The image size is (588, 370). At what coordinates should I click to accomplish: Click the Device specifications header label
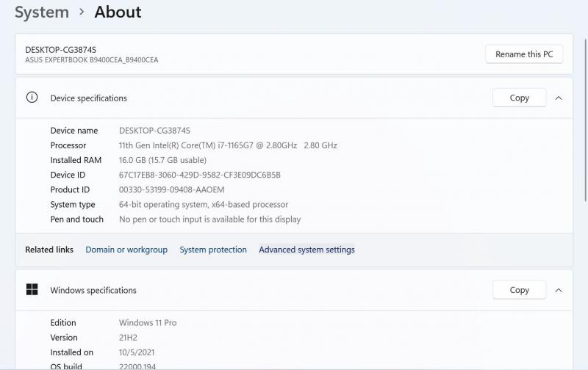88,98
